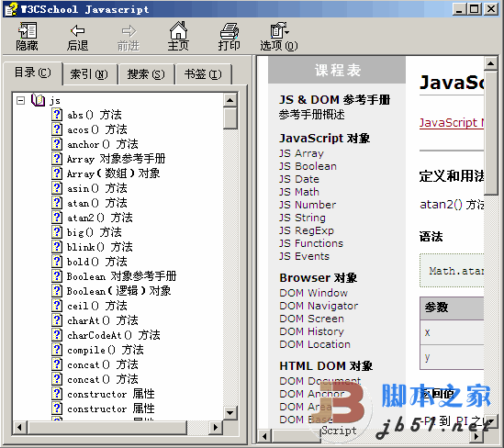Viewport: 504px width, 448px height.
Task: Click topic icon beside asin() 方法
Action: pos(57,187)
